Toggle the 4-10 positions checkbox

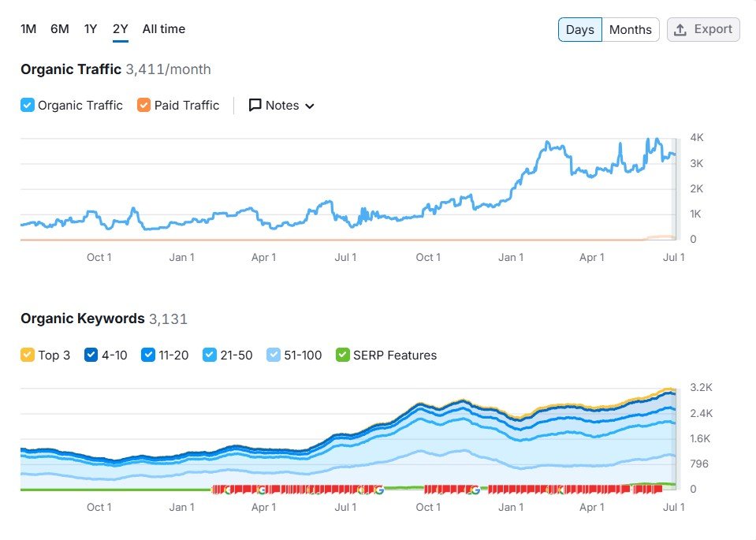tap(91, 356)
